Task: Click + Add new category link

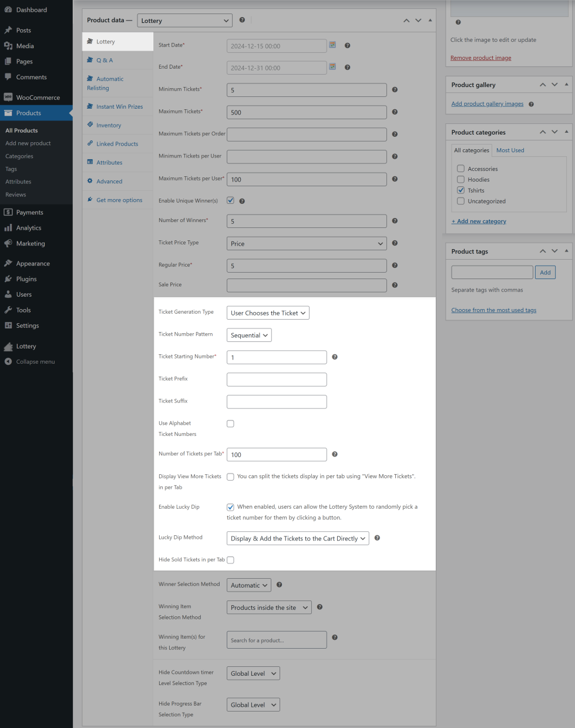Action: (x=478, y=222)
